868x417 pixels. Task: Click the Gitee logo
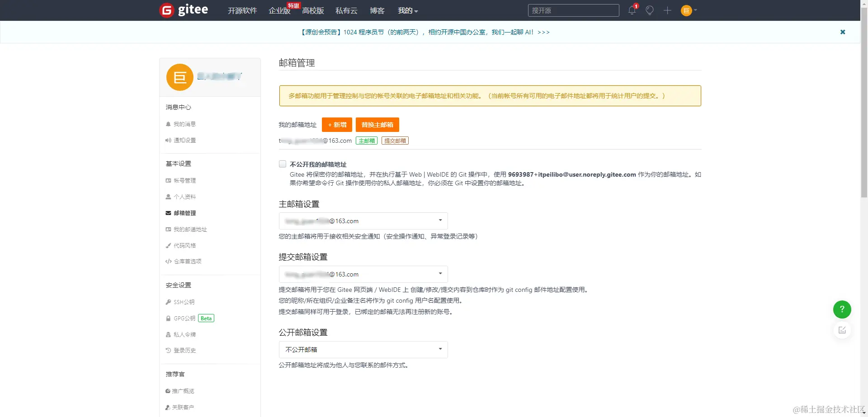[183, 10]
